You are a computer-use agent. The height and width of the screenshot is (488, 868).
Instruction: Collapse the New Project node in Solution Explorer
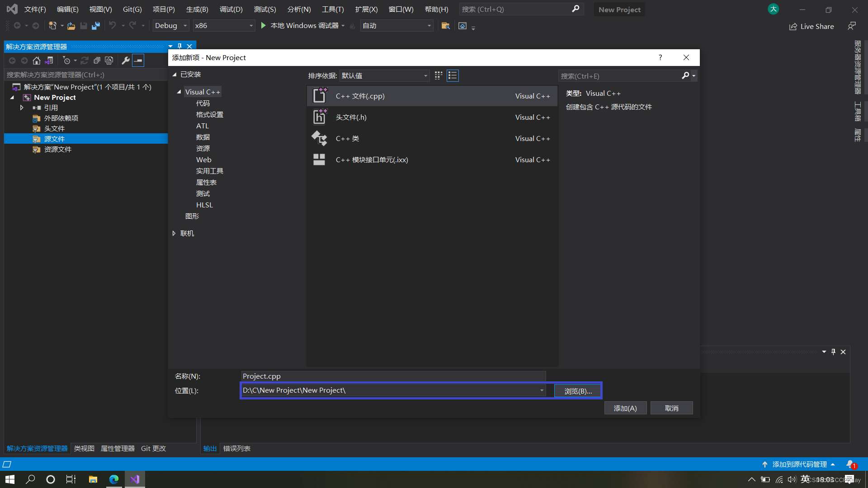[12, 97]
